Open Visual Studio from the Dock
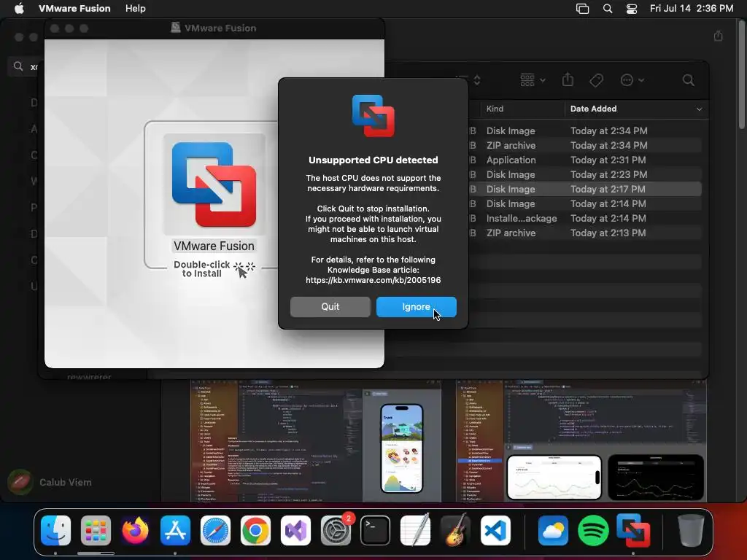 295,530
